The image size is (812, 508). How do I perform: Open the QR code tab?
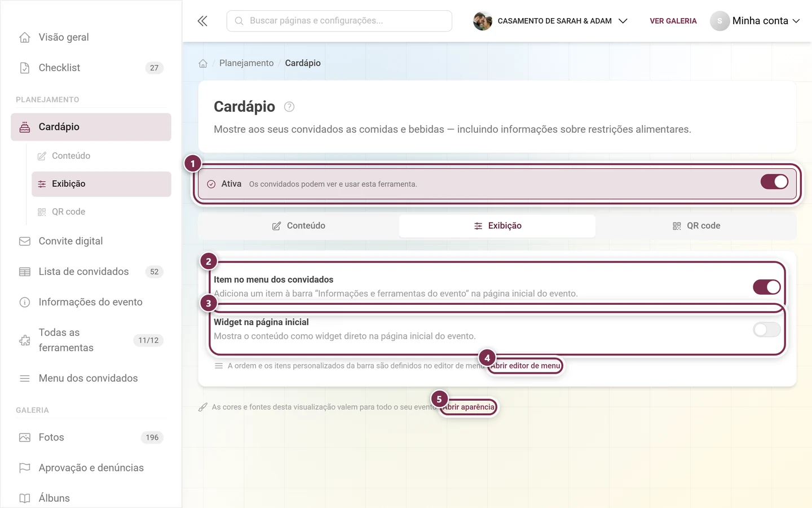(696, 226)
